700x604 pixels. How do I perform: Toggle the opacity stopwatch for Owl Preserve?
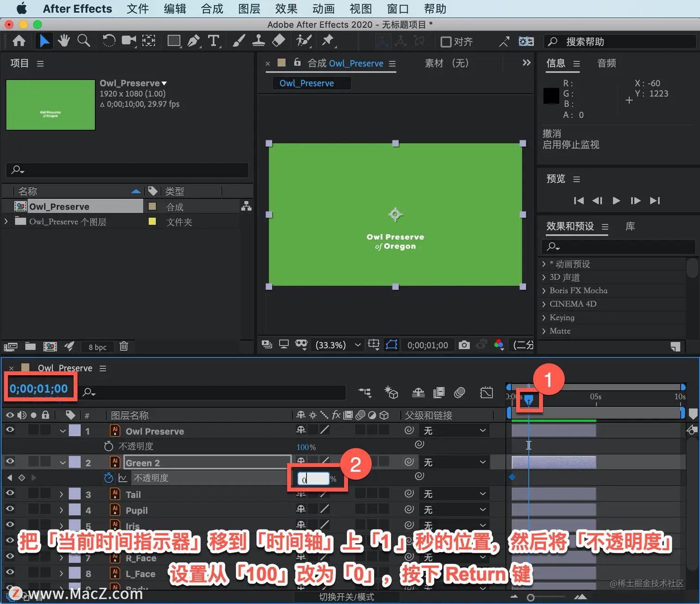(108, 446)
